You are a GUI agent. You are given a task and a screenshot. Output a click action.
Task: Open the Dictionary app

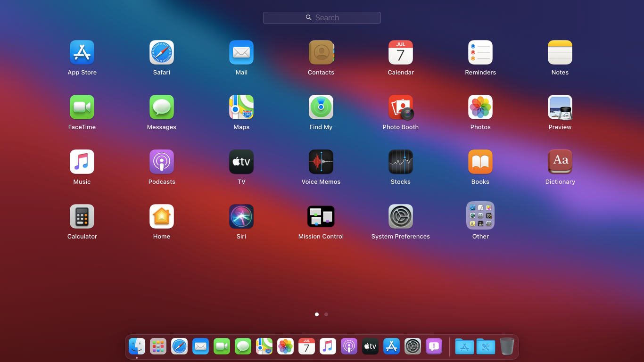point(560,162)
